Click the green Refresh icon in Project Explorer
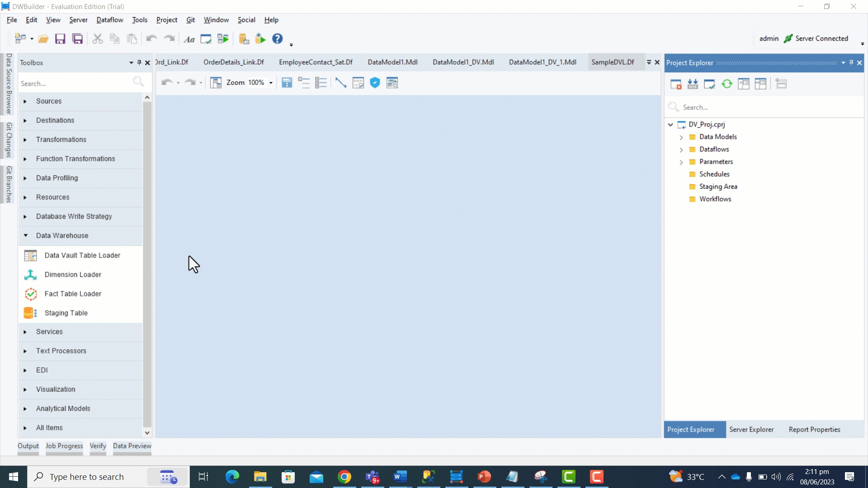The image size is (868, 488). click(726, 84)
